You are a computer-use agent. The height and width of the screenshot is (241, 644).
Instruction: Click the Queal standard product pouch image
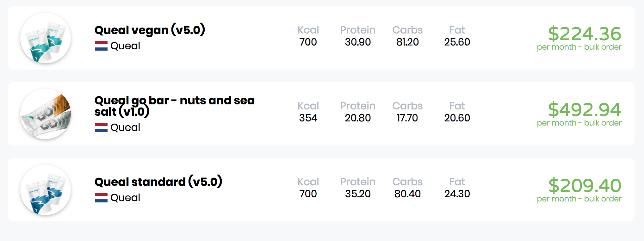click(46, 190)
